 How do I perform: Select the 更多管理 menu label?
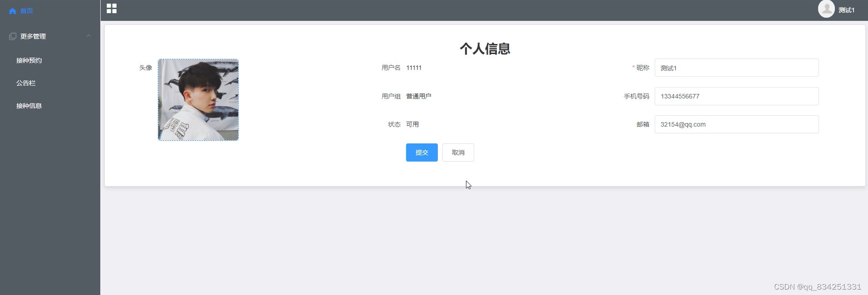pos(33,36)
